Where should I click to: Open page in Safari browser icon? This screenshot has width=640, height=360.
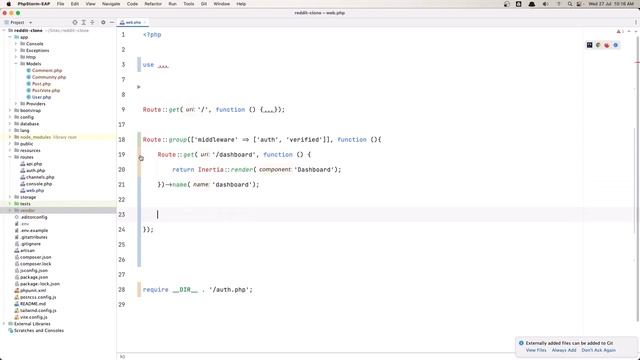(x=616, y=45)
